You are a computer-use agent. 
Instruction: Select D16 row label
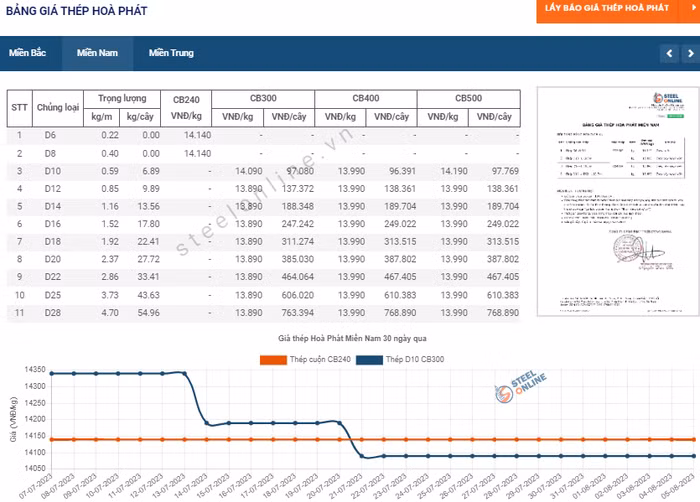coord(53,224)
